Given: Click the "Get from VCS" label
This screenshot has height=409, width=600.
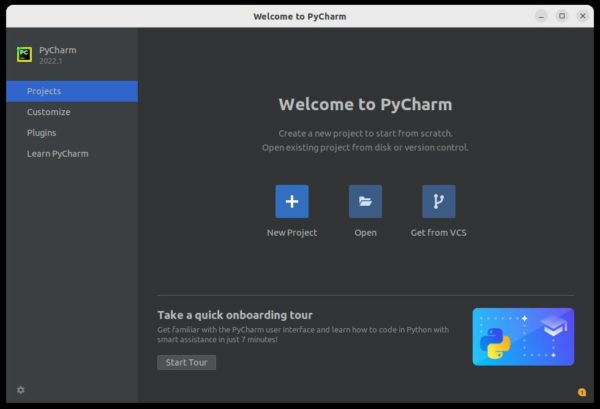Looking at the screenshot, I should pyautogui.click(x=439, y=233).
